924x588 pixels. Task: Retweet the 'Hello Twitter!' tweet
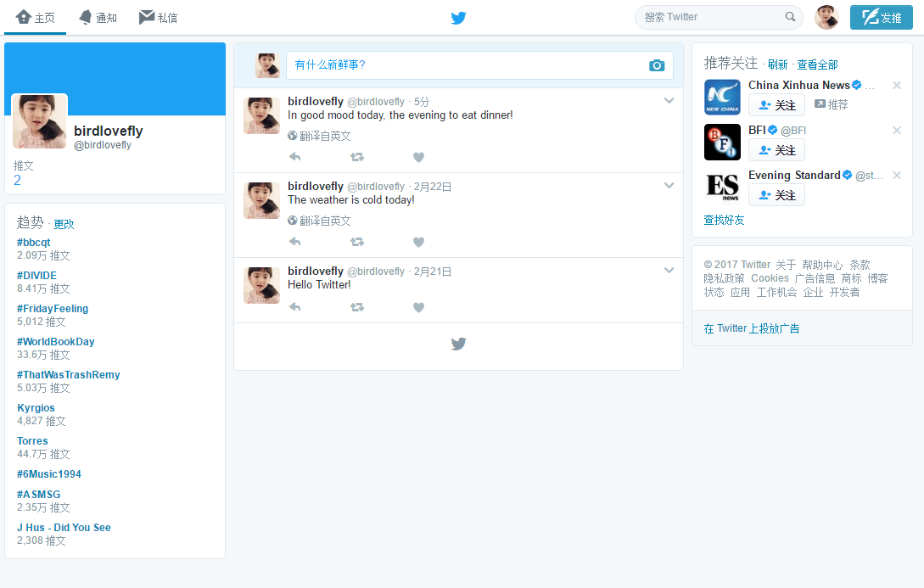(357, 307)
